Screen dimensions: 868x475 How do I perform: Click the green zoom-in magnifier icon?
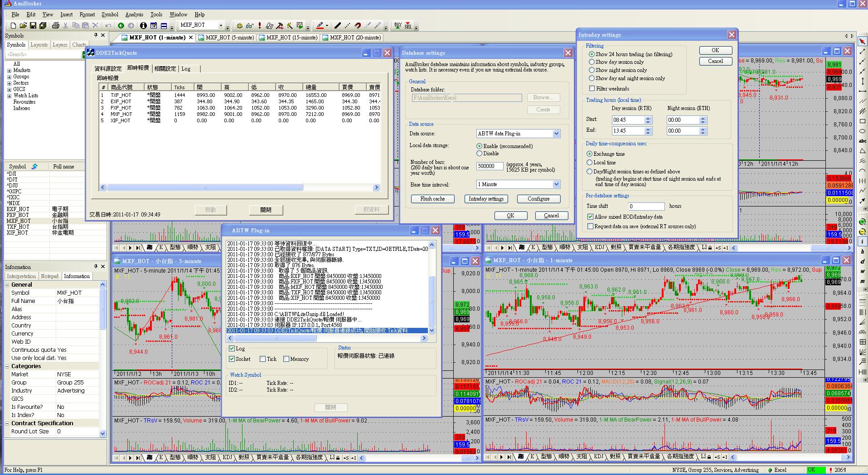(863, 222)
